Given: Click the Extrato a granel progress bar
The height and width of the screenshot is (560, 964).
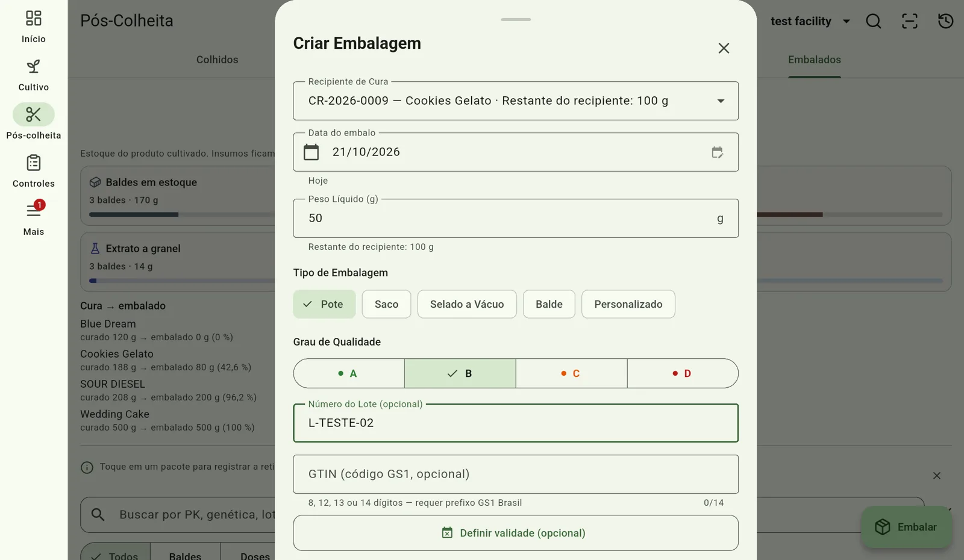Looking at the screenshot, I should [182, 281].
